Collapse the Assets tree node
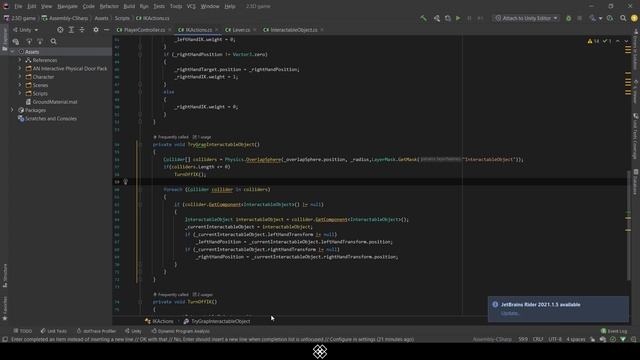This screenshot has width=640, height=360. click(x=12, y=52)
